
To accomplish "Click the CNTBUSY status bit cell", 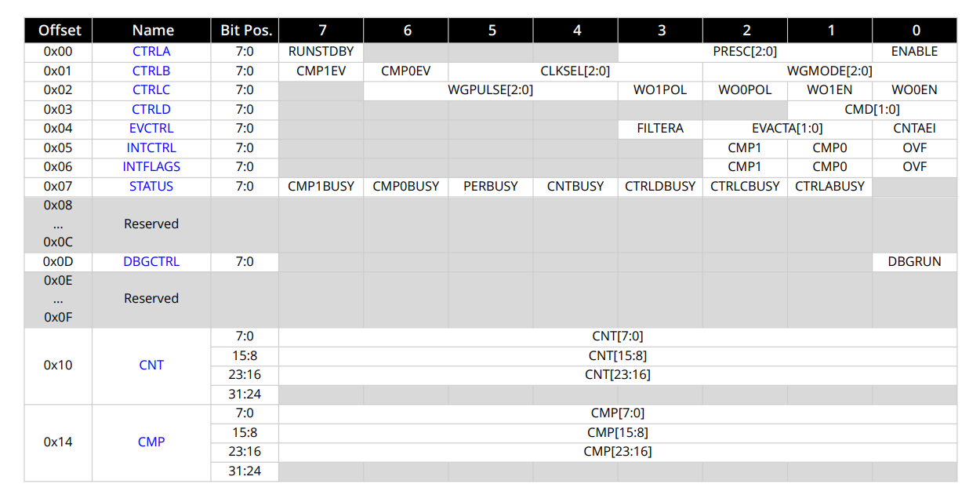I will click(575, 186).
